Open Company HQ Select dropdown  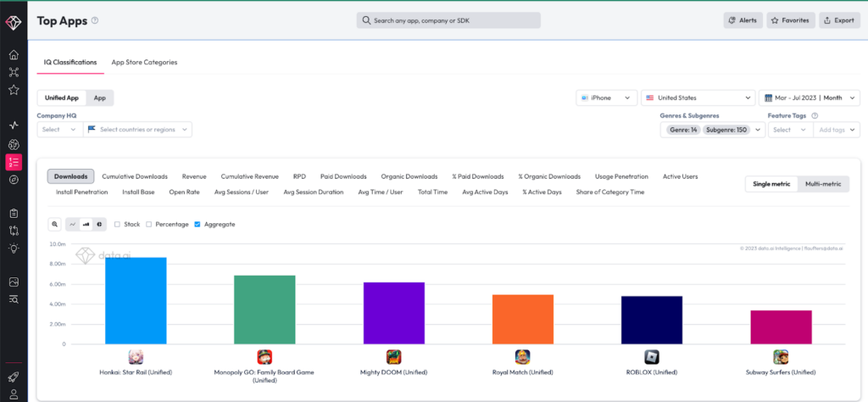tap(60, 130)
